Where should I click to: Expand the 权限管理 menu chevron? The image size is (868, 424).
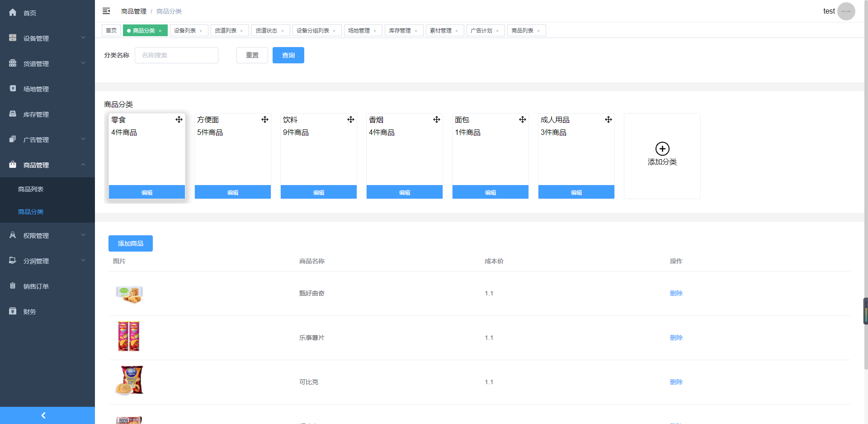tap(83, 235)
